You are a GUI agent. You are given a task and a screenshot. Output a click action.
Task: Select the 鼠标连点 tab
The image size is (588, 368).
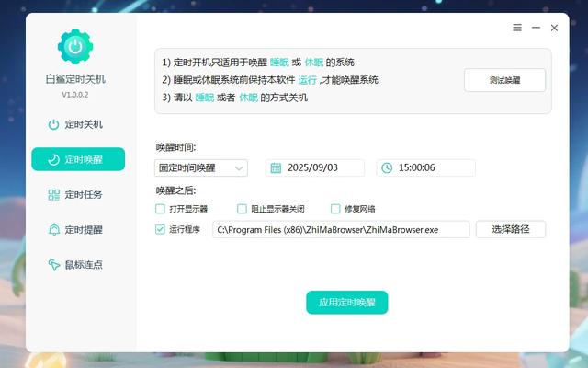point(78,265)
